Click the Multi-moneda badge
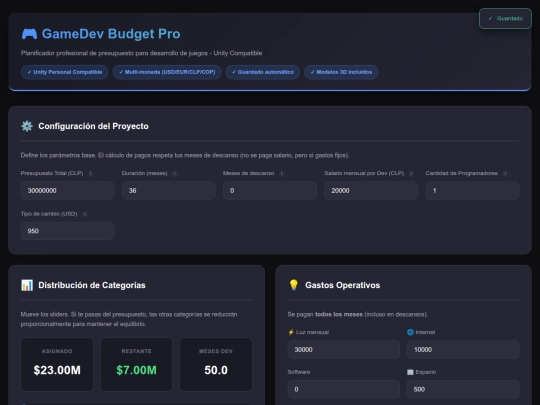This screenshot has width=540, height=405. click(167, 72)
